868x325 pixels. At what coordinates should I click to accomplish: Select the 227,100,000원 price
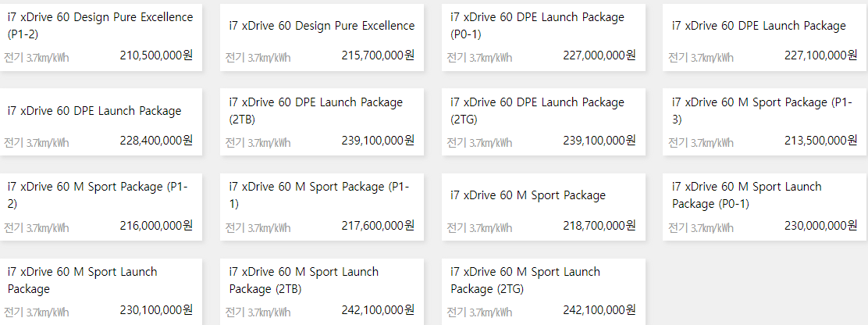coord(821,55)
